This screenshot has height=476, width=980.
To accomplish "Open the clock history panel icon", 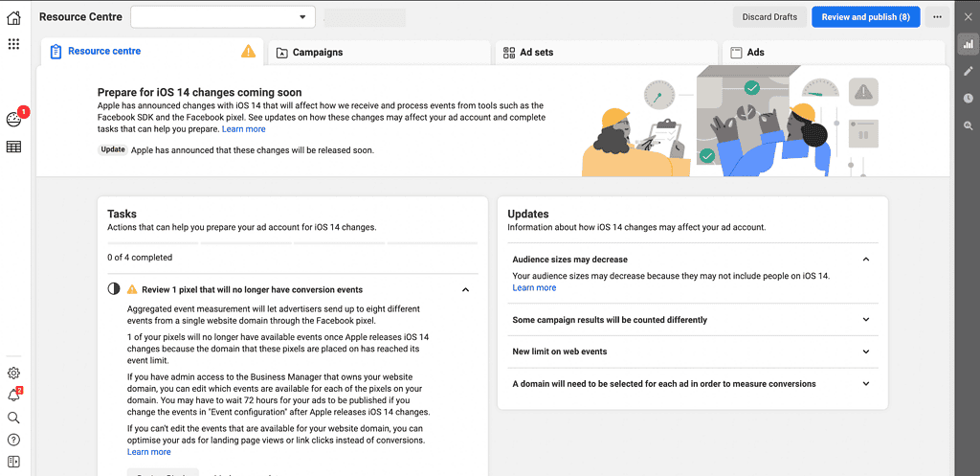I will tap(968, 98).
